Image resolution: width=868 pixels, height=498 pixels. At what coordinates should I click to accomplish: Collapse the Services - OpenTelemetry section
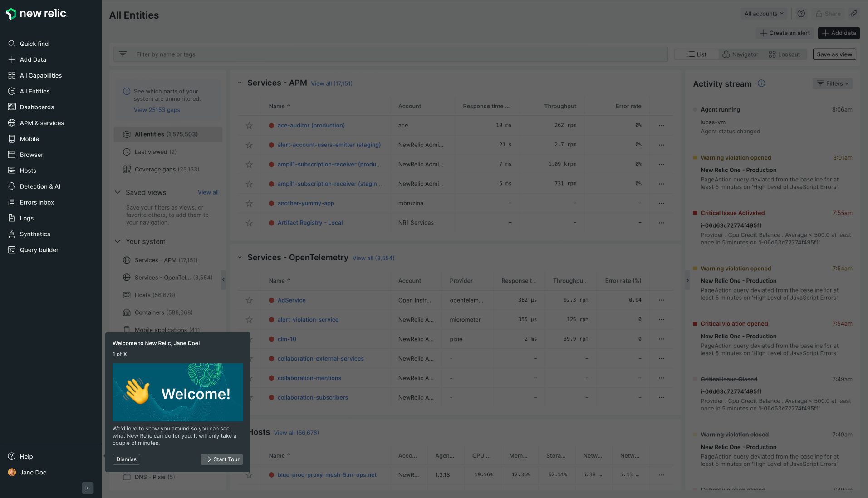[x=240, y=258]
